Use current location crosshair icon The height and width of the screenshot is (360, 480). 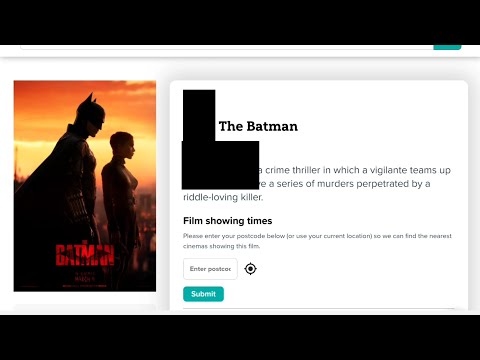[250, 269]
